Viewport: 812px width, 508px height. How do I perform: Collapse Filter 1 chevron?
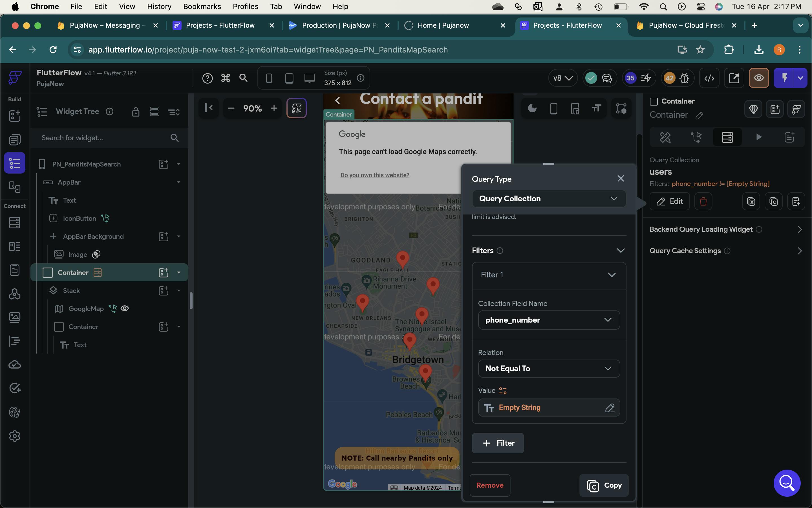pos(612,275)
